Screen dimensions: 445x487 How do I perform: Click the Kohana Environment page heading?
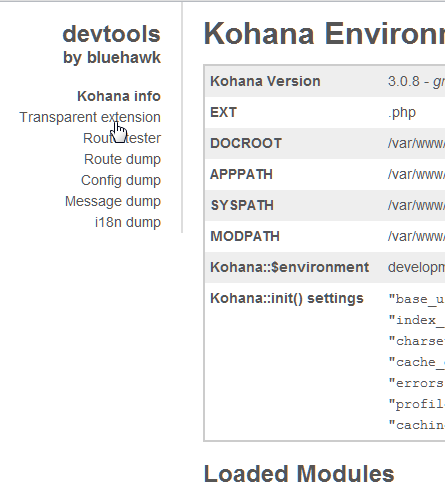pos(324,33)
